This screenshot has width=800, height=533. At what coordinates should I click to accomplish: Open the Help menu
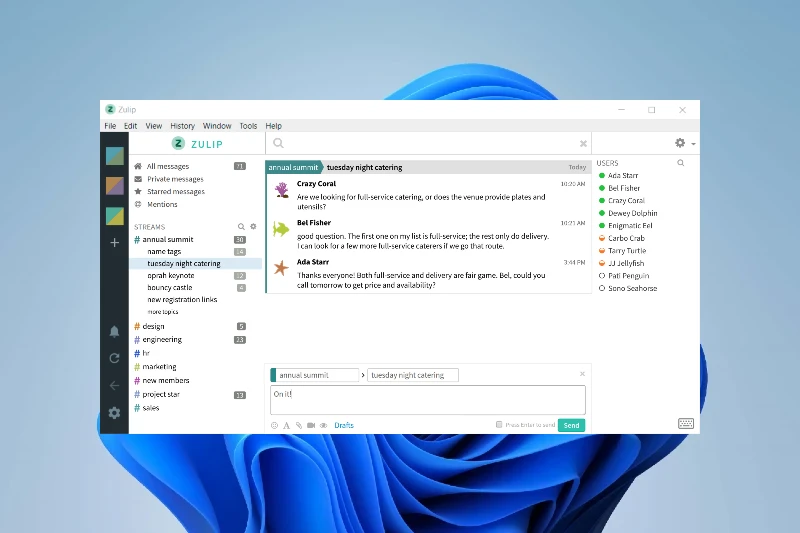[273, 126]
